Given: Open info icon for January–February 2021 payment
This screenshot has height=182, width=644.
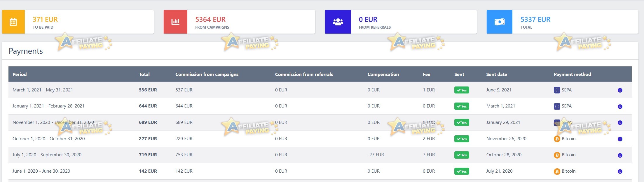Looking at the screenshot, I should click(620, 107).
